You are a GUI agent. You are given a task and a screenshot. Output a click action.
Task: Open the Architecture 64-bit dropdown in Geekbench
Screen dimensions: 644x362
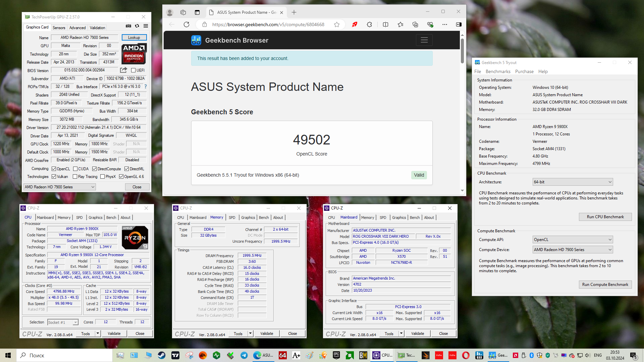pyautogui.click(x=573, y=182)
